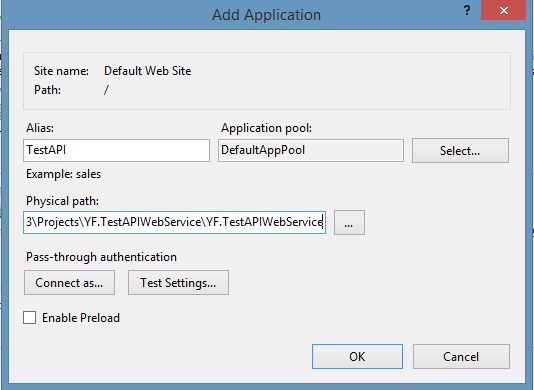Image resolution: width=534 pixels, height=390 pixels.
Task: Click the Site name: label
Action: (61, 71)
